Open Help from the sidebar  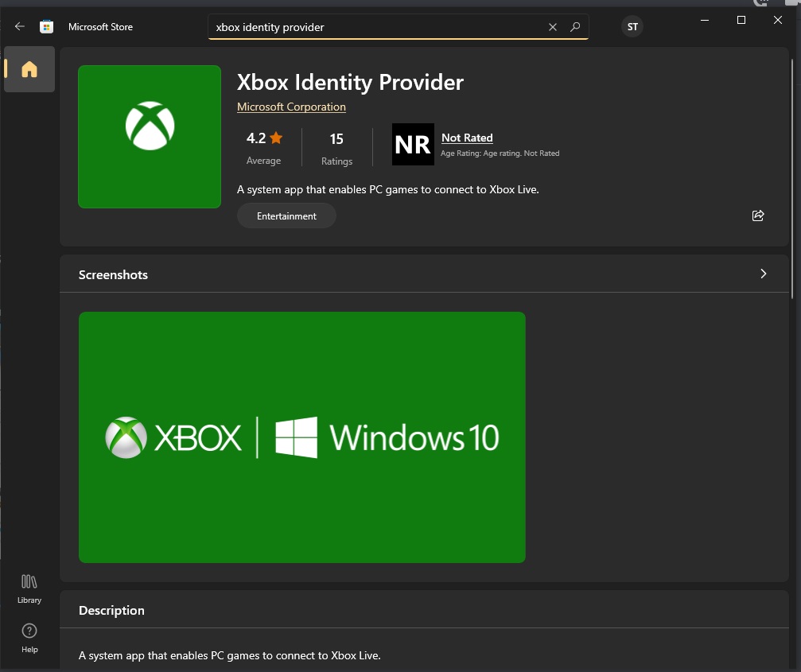point(29,638)
